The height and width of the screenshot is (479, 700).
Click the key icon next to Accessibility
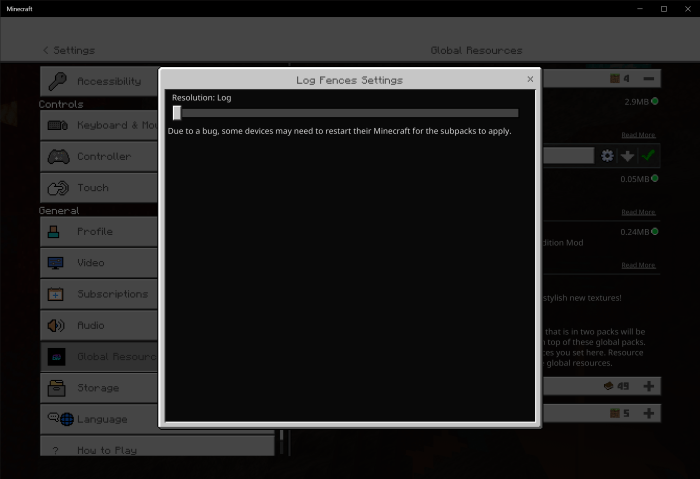pos(57,81)
